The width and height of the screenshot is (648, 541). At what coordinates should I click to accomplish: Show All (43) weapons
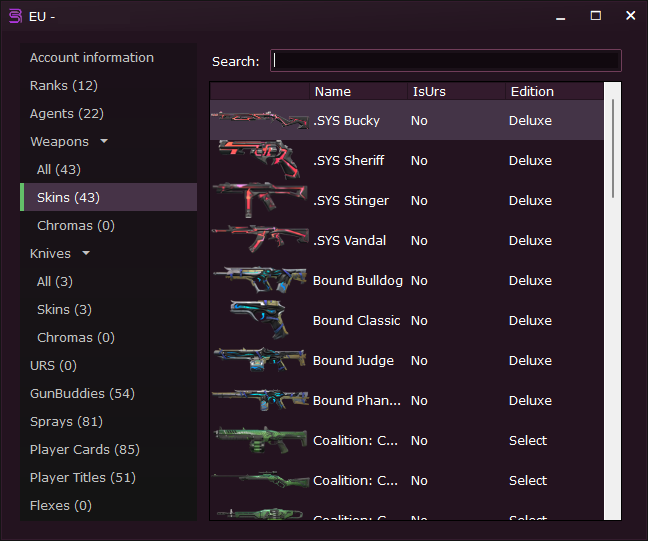pos(59,169)
